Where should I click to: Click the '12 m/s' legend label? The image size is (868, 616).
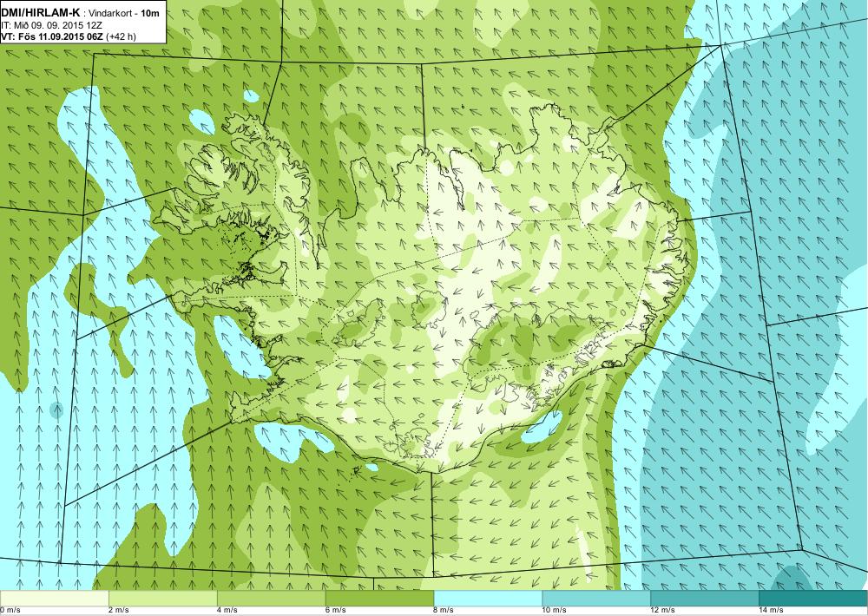tap(662, 611)
